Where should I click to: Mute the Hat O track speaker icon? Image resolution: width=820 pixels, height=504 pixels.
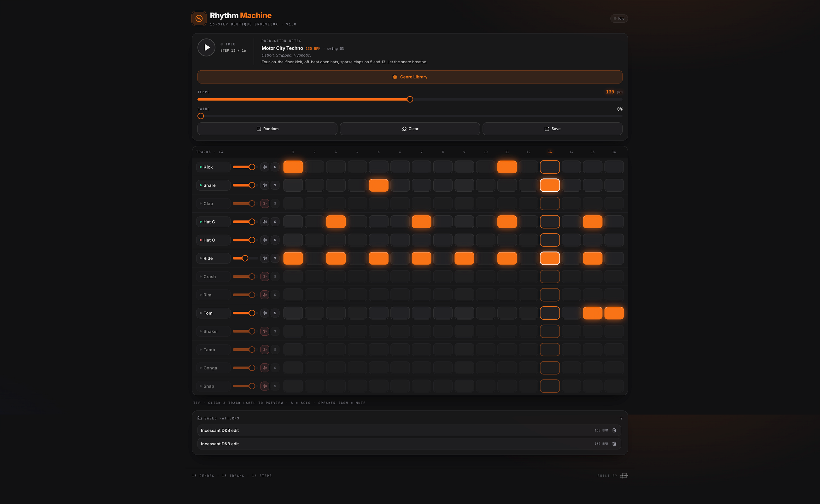(x=265, y=240)
